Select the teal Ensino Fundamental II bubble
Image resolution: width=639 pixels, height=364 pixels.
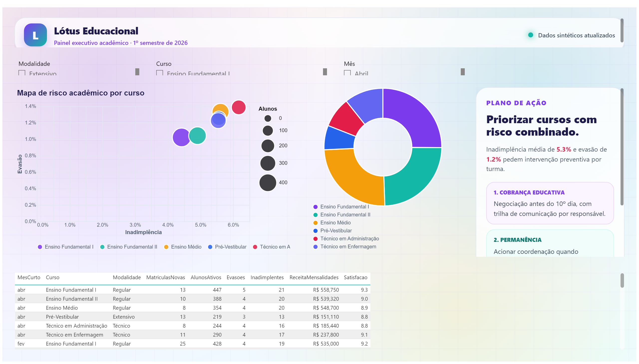(x=197, y=136)
